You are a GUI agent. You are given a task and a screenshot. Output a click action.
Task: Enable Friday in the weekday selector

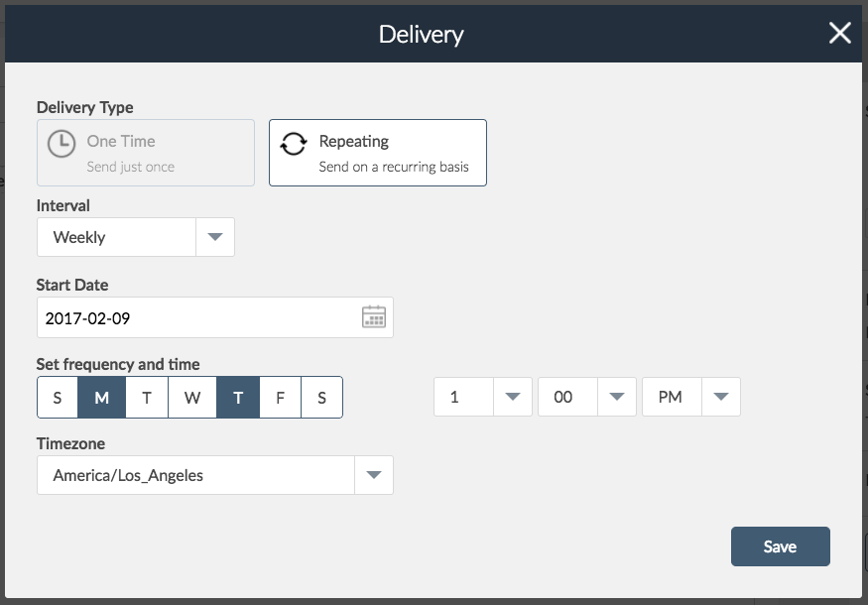pos(280,398)
